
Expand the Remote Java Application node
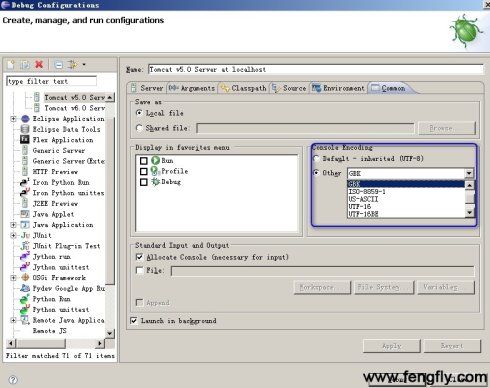(x=13, y=320)
